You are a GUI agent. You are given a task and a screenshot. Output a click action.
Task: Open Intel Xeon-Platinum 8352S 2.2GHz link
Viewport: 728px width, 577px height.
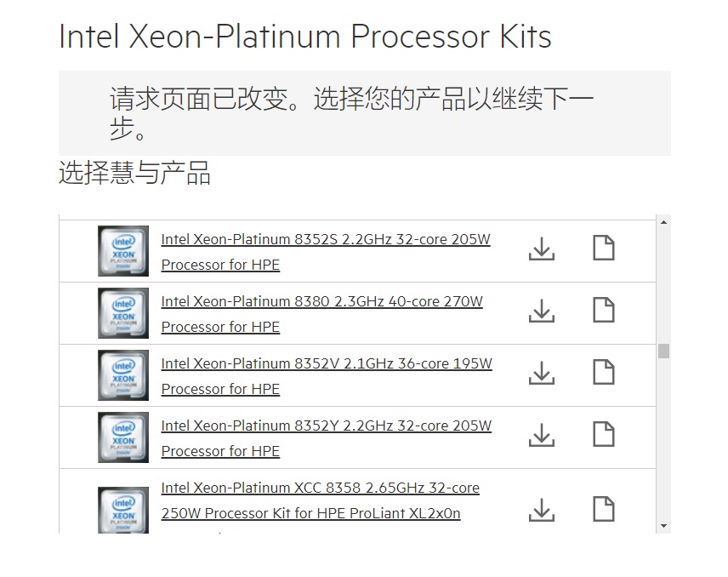326,240
